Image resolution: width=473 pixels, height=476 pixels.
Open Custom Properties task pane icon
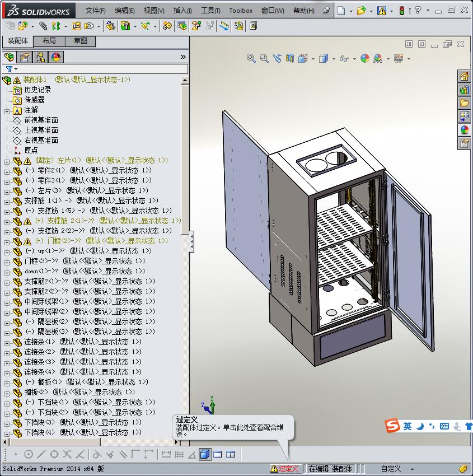pyautogui.click(x=464, y=143)
